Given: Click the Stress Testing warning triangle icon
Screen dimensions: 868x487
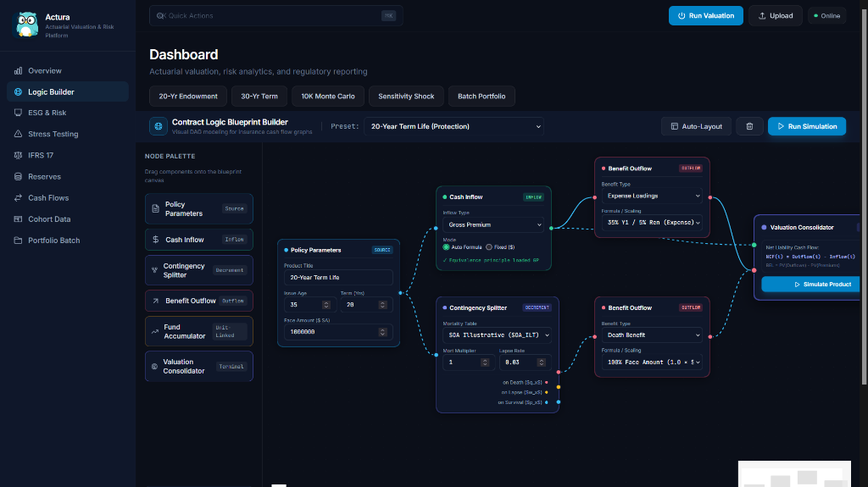Looking at the screenshot, I should coord(19,134).
